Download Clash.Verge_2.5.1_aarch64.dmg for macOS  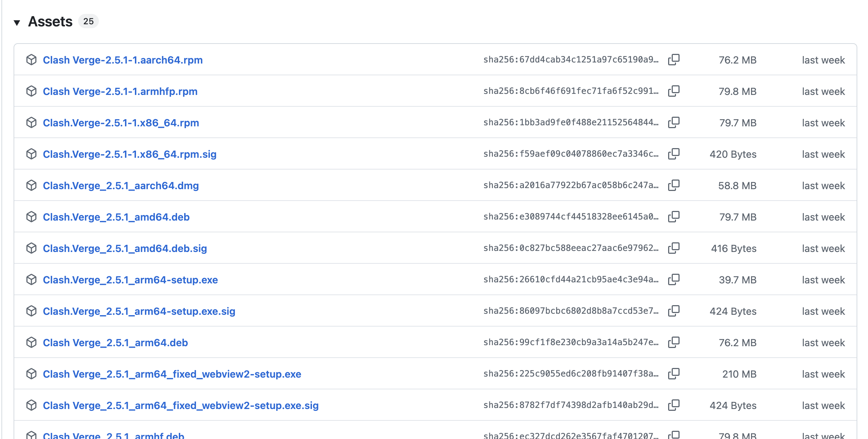tap(121, 186)
